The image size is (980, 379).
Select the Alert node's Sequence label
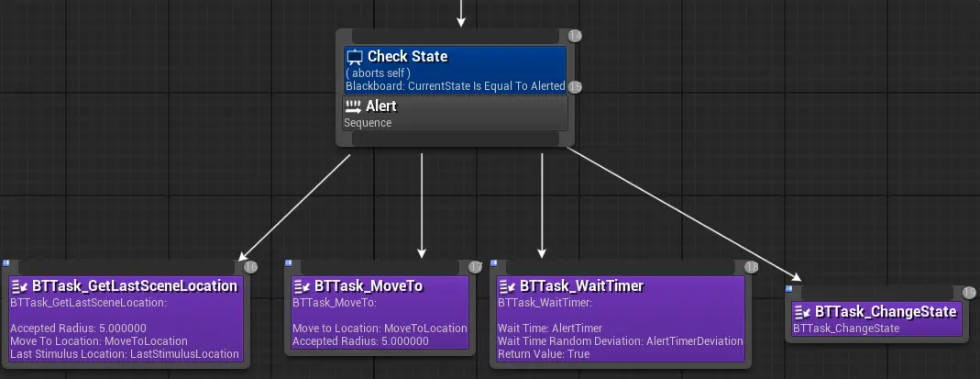[x=368, y=123]
